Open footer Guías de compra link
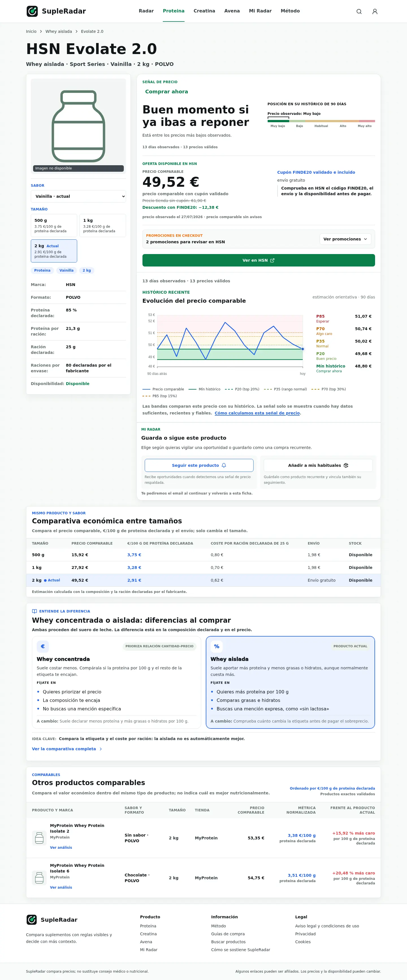 click(228, 934)
